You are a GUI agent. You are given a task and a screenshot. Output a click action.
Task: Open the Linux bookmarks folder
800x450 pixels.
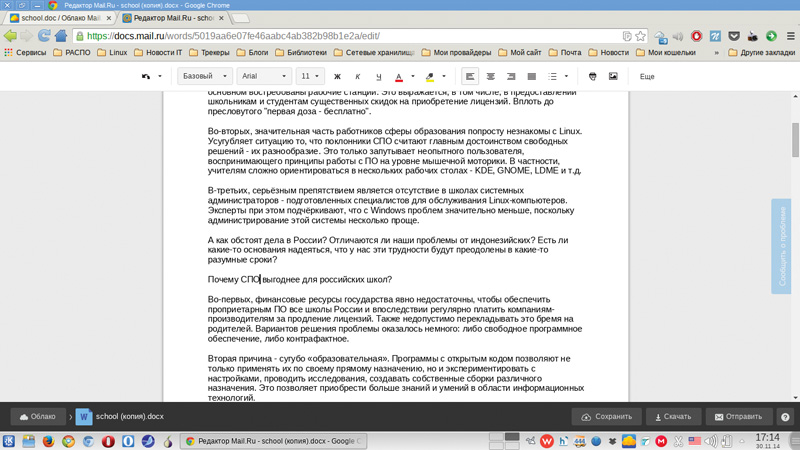pos(112,53)
